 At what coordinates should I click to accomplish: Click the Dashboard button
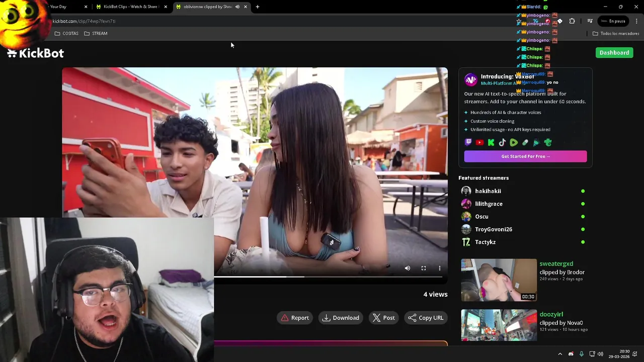pos(614,53)
